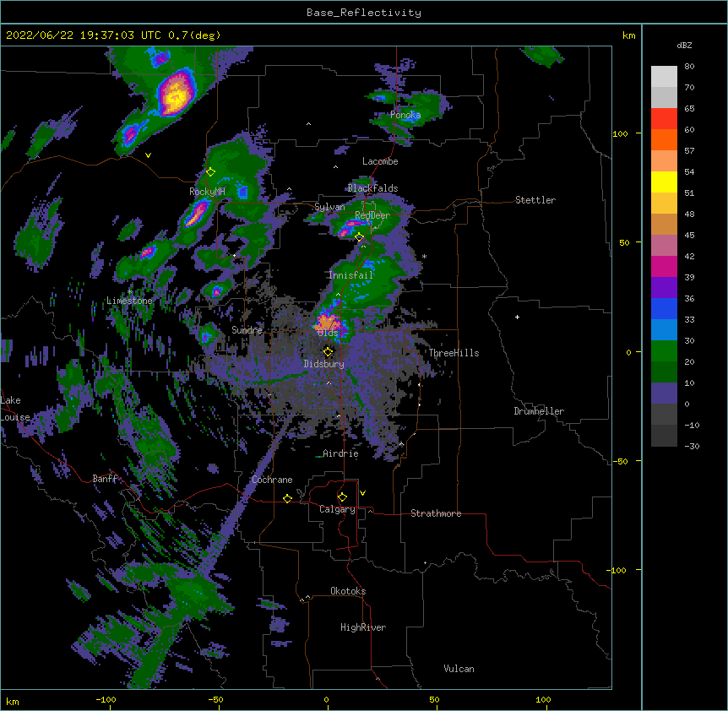Click the dark orange 57-60 dBZ legend swatch

click(x=664, y=139)
